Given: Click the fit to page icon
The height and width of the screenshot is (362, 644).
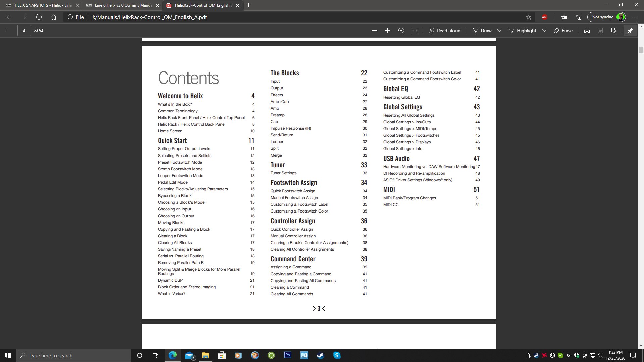Looking at the screenshot, I should click(415, 31).
